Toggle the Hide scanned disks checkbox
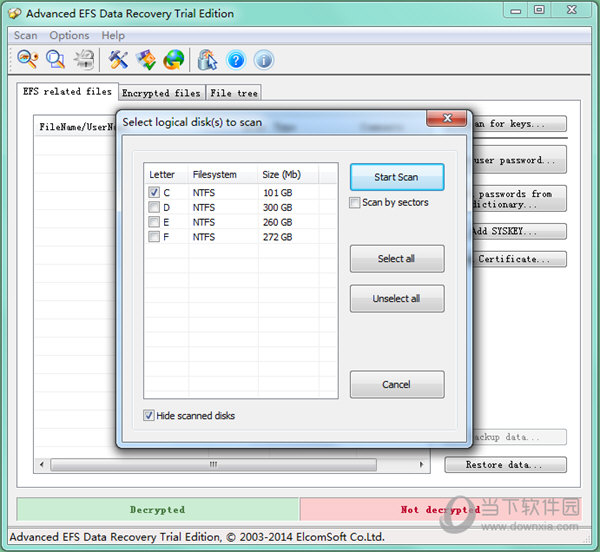 coord(149,415)
